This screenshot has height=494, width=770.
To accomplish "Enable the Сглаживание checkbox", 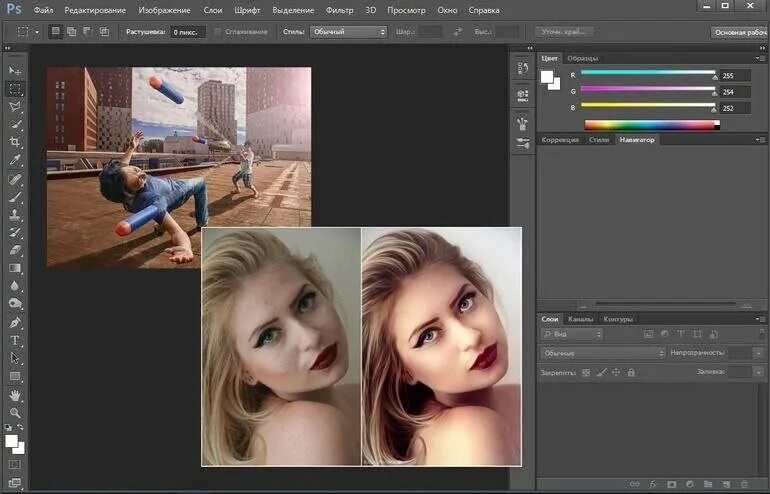I will pyautogui.click(x=218, y=32).
